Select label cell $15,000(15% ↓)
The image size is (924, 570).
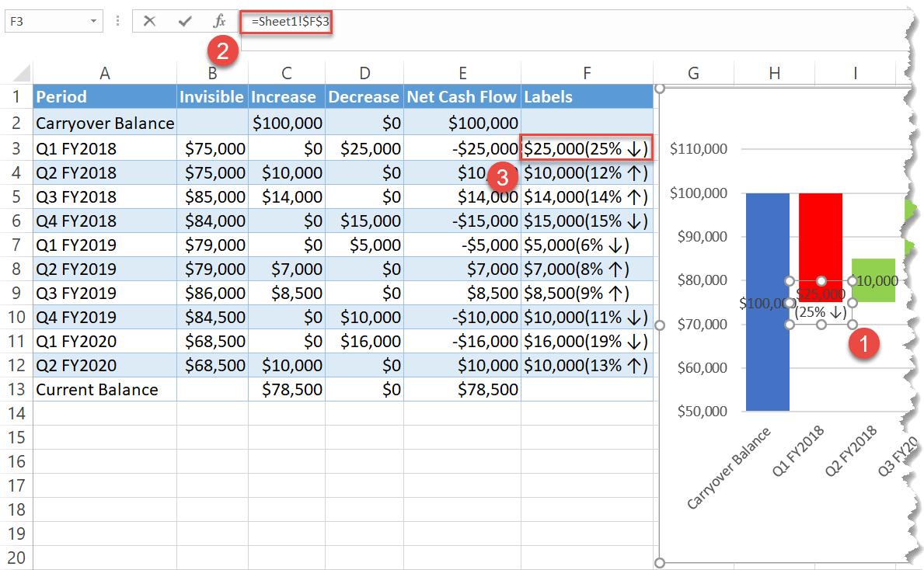(x=587, y=221)
